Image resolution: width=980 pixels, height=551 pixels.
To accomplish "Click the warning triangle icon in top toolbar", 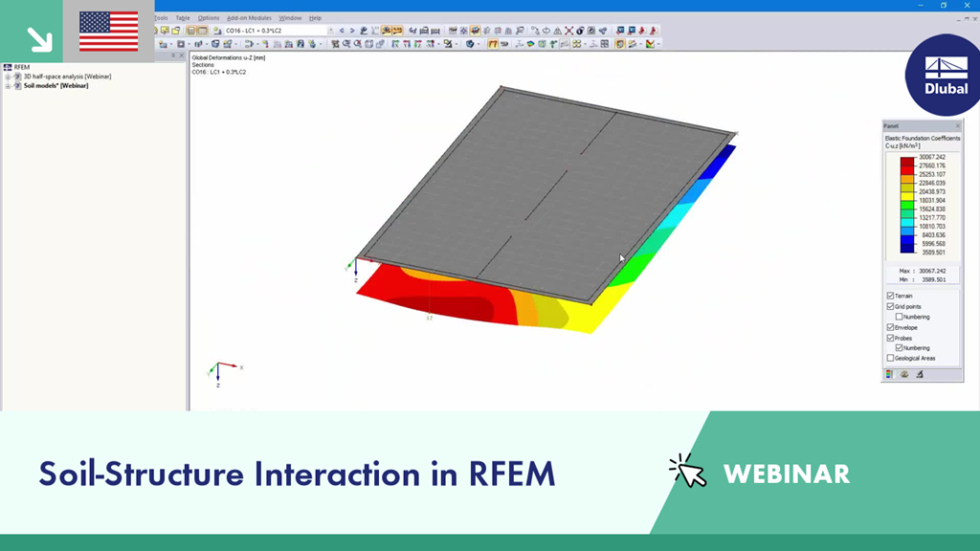I will [x=558, y=30].
